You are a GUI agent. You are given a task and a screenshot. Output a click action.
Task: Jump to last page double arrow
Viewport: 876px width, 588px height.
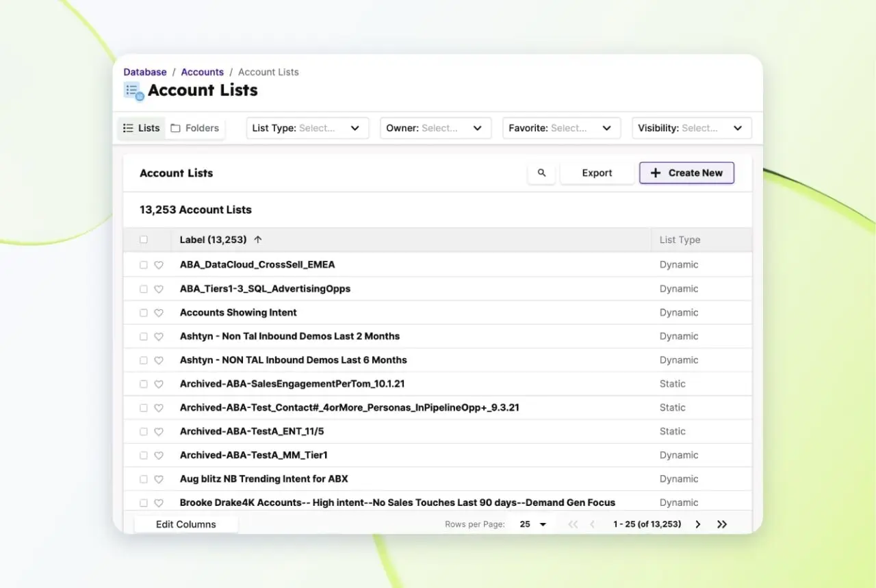point(722,524)
